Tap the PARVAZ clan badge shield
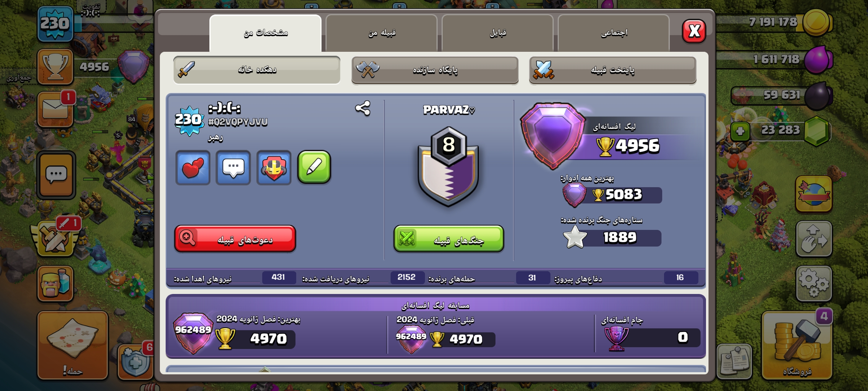Viewport: 868px width, 391px height. coord(448,167)
